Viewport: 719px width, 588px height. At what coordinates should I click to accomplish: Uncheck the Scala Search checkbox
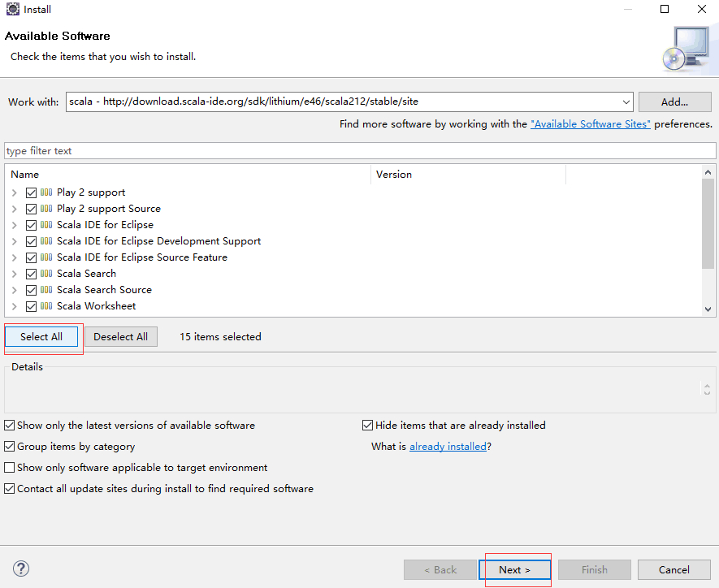coord(31,274)
